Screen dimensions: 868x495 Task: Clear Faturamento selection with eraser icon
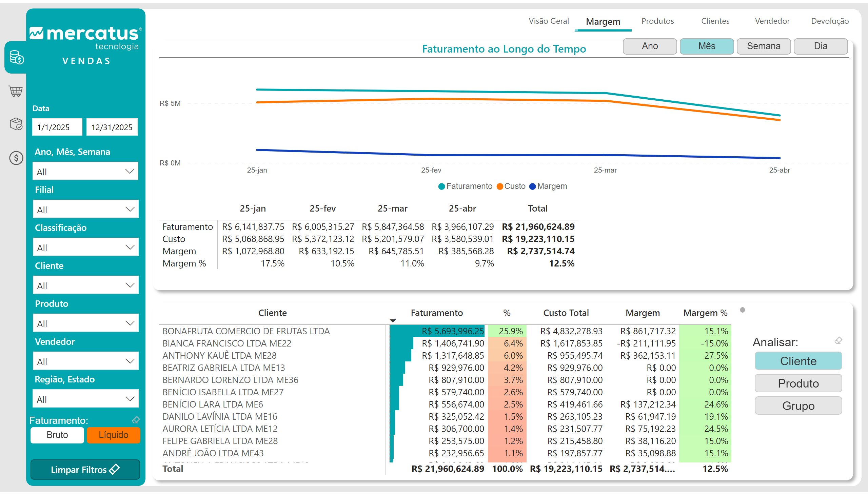pos(136,420)
